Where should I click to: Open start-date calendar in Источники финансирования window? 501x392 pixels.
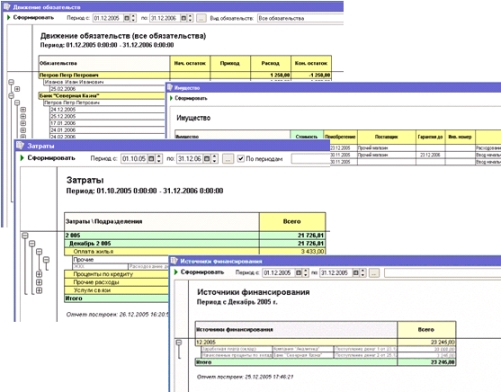299,273
